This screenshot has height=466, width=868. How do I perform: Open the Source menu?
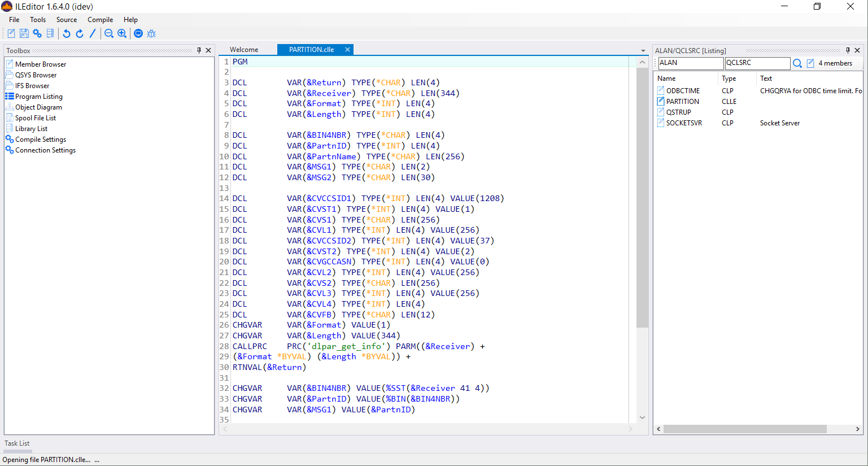click(x=66, y=20)
